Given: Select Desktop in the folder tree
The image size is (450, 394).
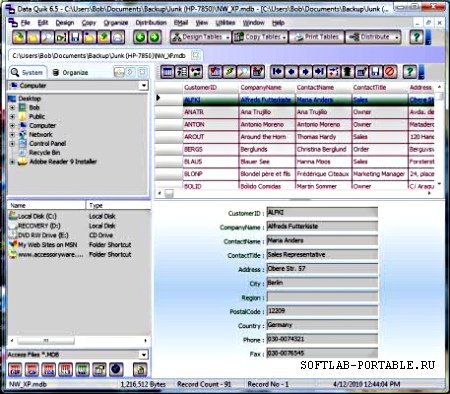Looking at the screenshot, I should click(x=29, y=99).
